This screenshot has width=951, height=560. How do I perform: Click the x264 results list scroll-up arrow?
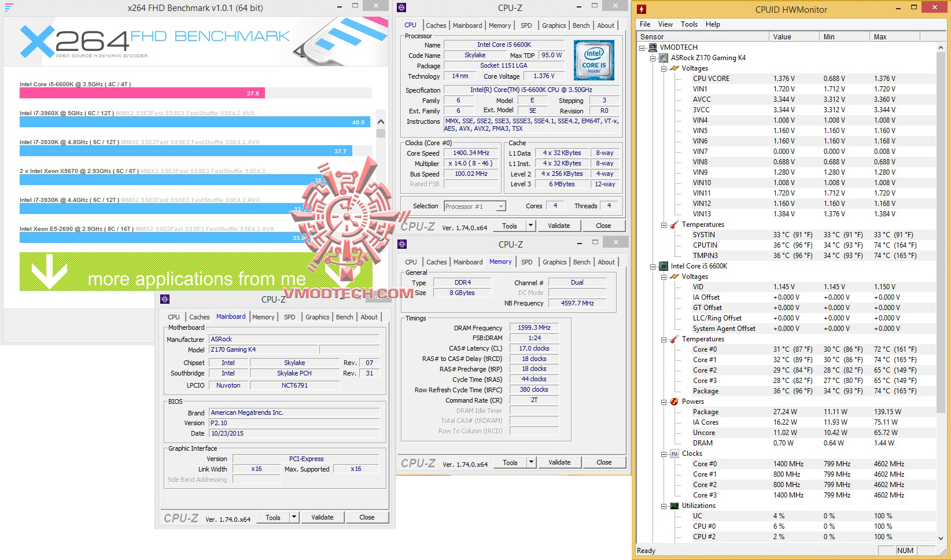coord(381,122)
